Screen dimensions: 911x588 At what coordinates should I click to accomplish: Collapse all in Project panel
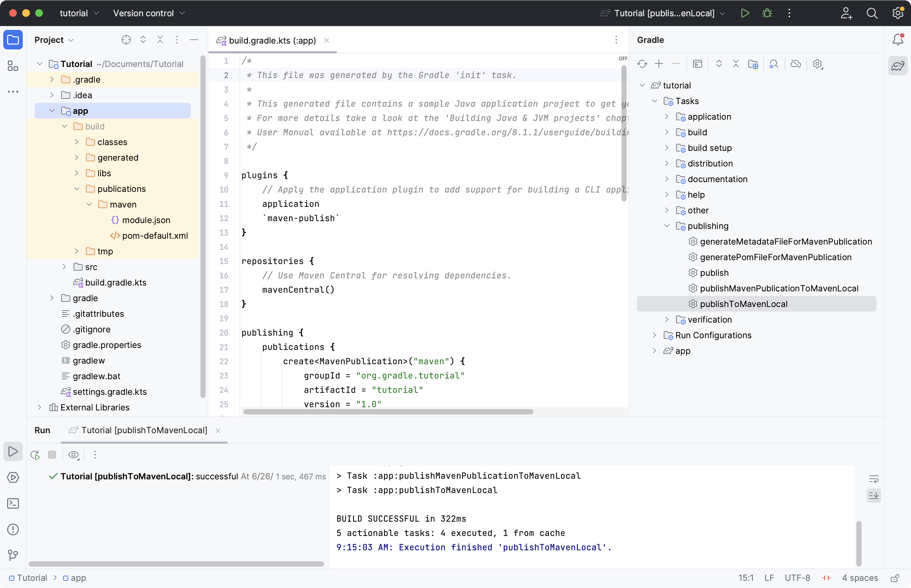coord(160,40)
